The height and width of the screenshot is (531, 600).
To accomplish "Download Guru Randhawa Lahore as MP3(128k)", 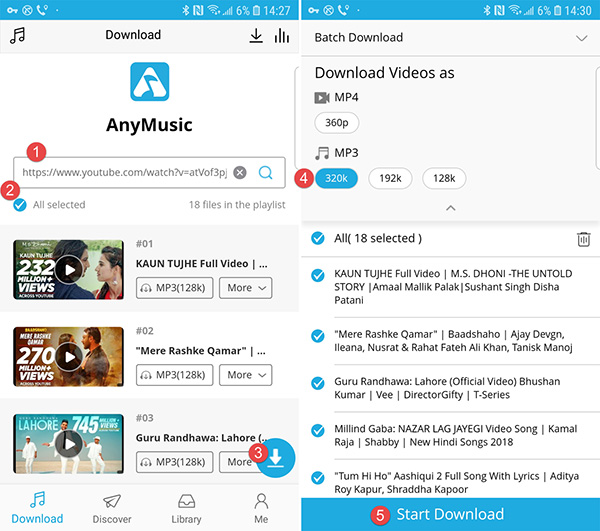I will [x=174, y=462].
